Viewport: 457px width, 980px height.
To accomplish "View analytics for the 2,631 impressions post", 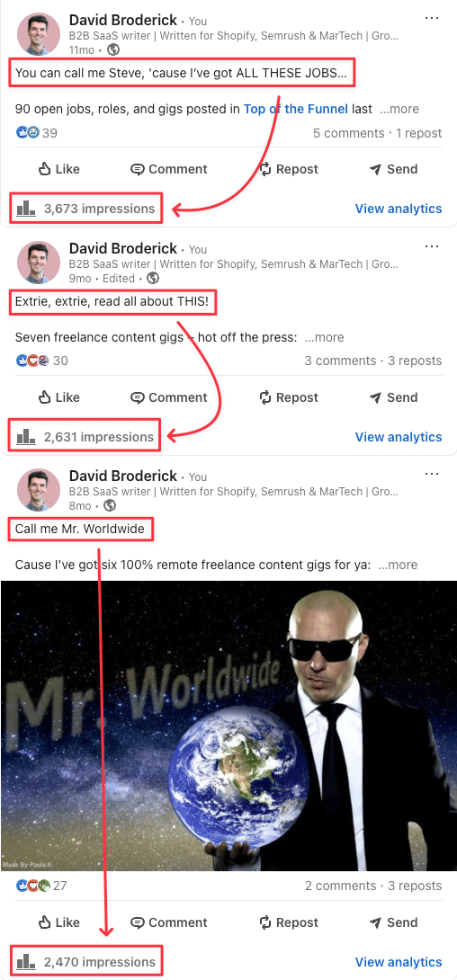I will (x=399, y=437).
